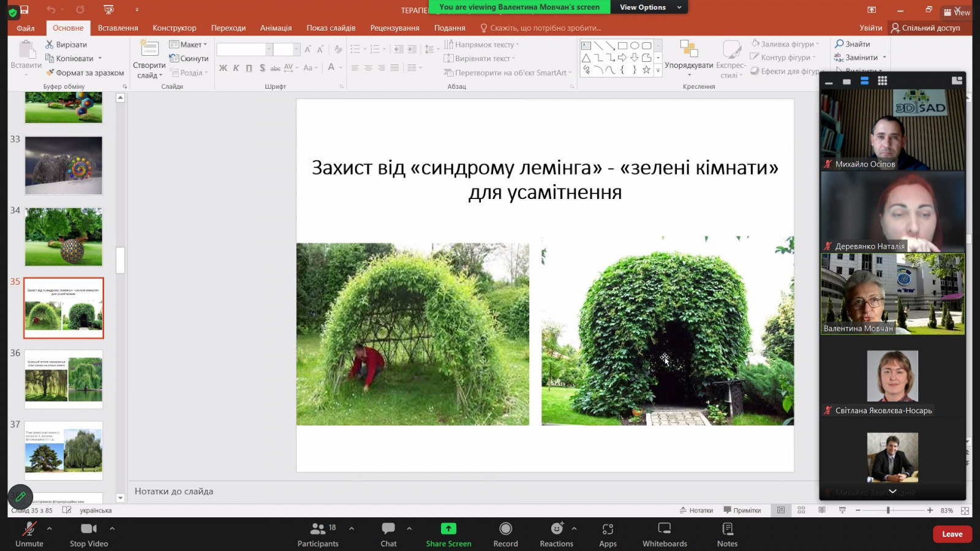Align text center in Абзац group
The width and height of the screenshot is (980, 551).
368,68
